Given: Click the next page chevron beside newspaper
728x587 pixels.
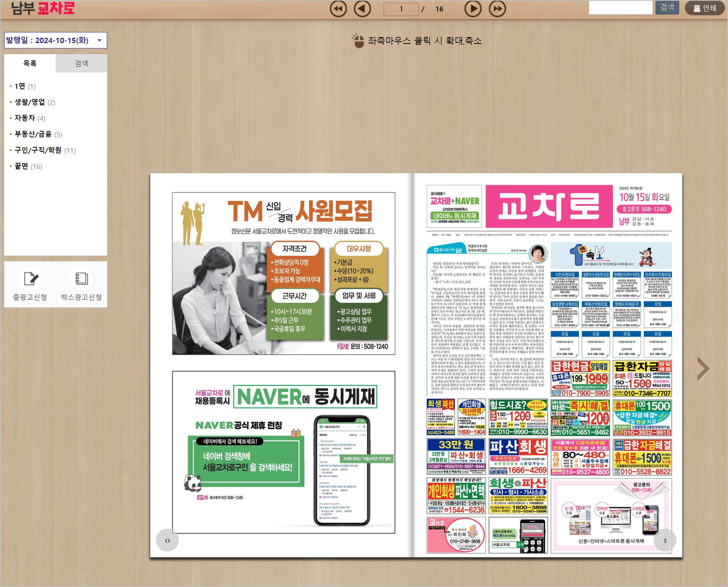Looking at the screenshot, I should 703,369.
